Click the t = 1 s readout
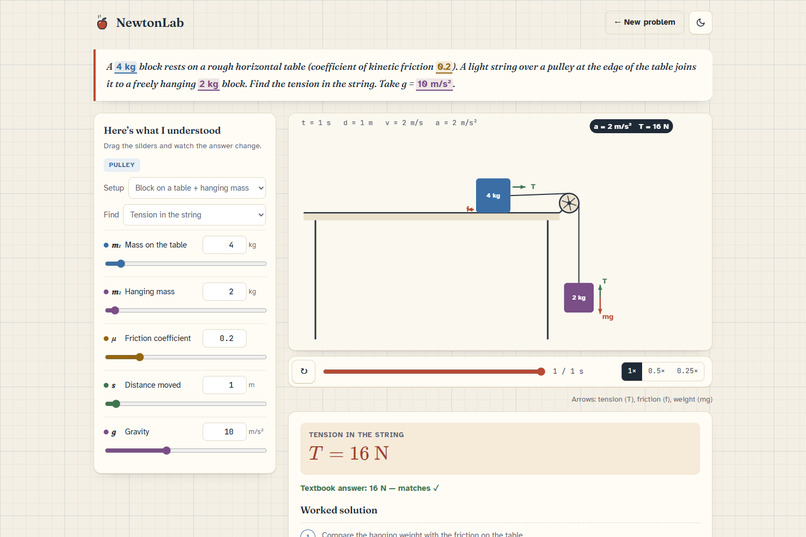Screen dimensions: 806x537 click(316, 123)
